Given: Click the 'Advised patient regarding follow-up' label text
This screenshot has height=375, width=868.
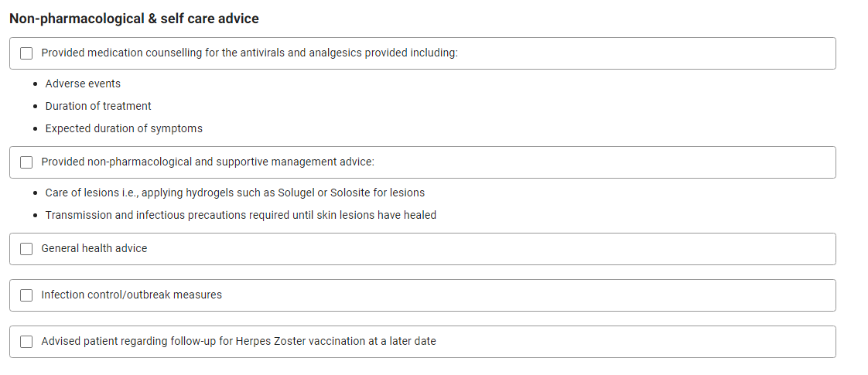Looking at the screenshot, I should click(238, 342).
